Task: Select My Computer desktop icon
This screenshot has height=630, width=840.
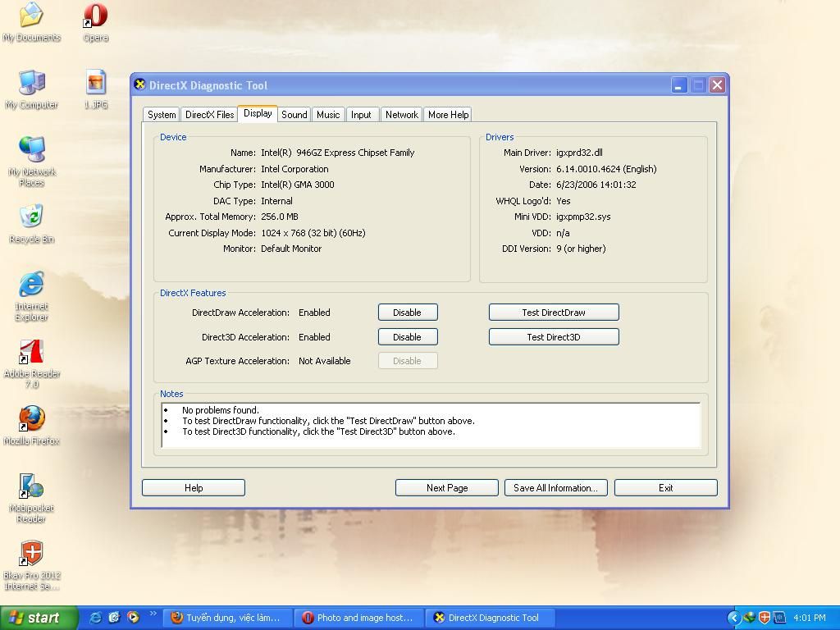Action: pos(31,89)
